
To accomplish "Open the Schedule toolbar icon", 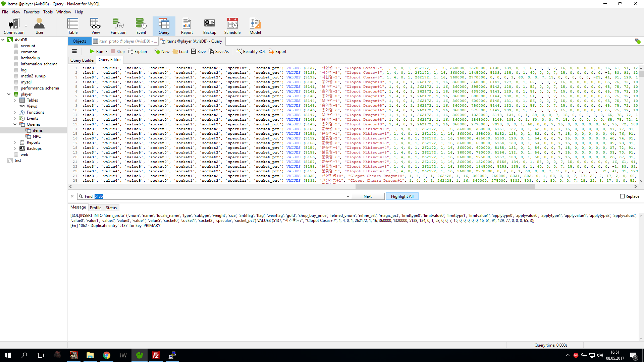I will click(x=232, y=26).
